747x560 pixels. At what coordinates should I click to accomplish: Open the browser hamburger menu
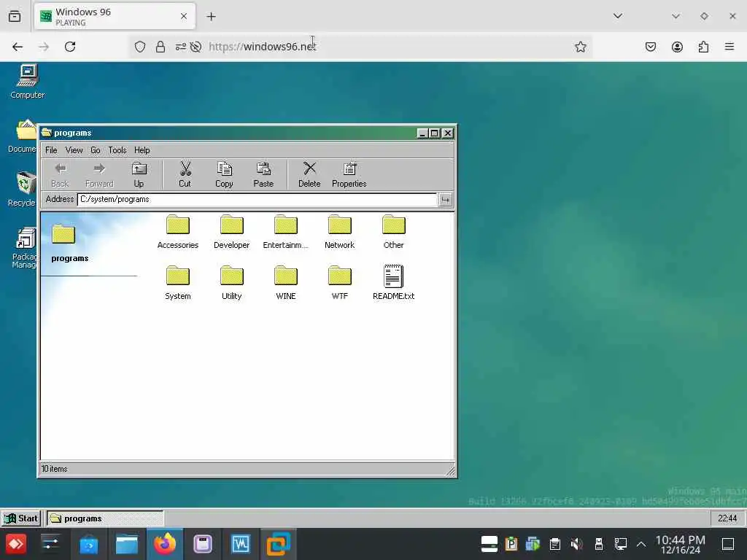coord(729,47)
